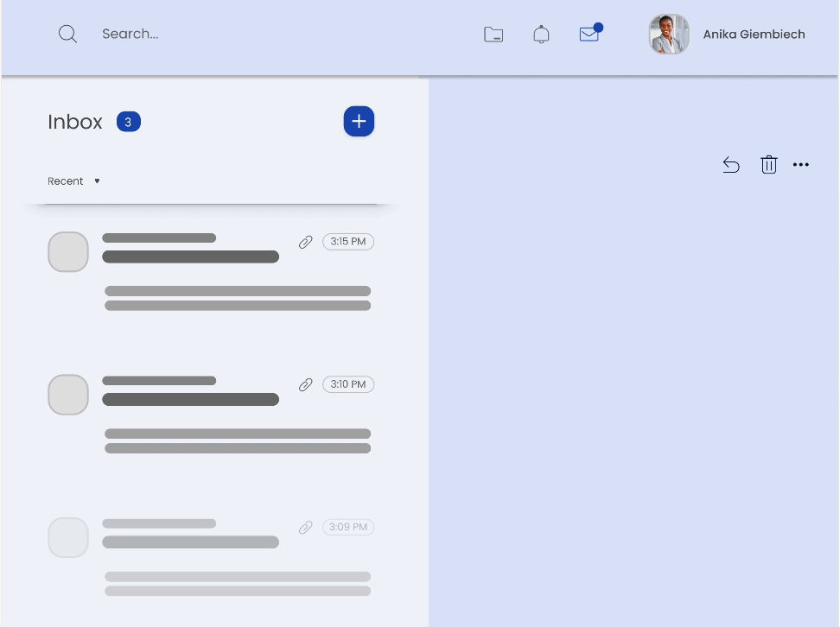Open sender avatar of 3:15 PM message
The image size is (840, 627).
[x=68, y=251]
